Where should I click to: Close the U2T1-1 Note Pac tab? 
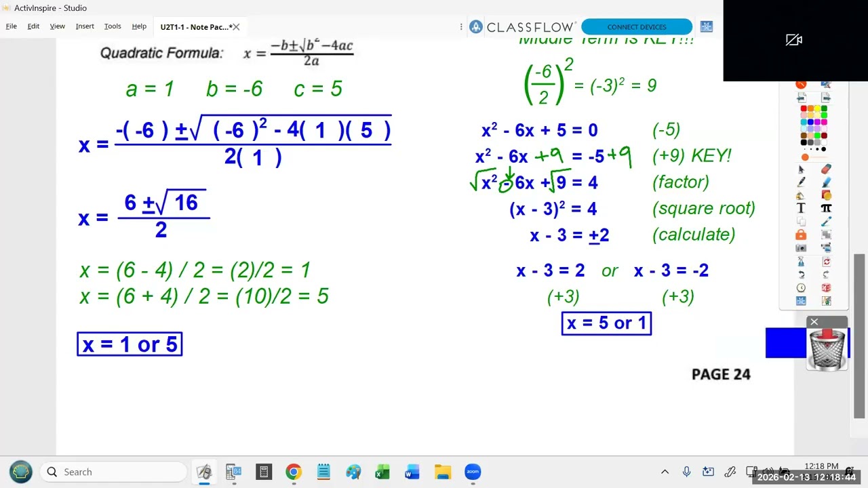pyautogui.click(x=236, y=27)
